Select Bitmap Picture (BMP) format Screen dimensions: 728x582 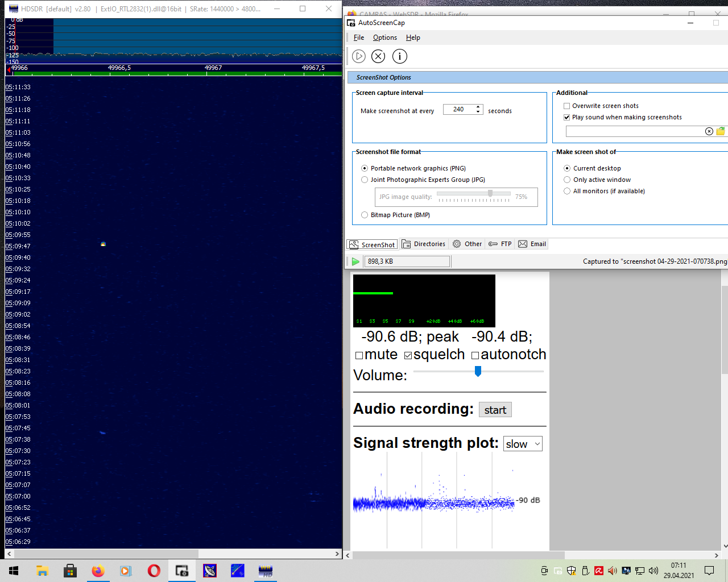365,215
